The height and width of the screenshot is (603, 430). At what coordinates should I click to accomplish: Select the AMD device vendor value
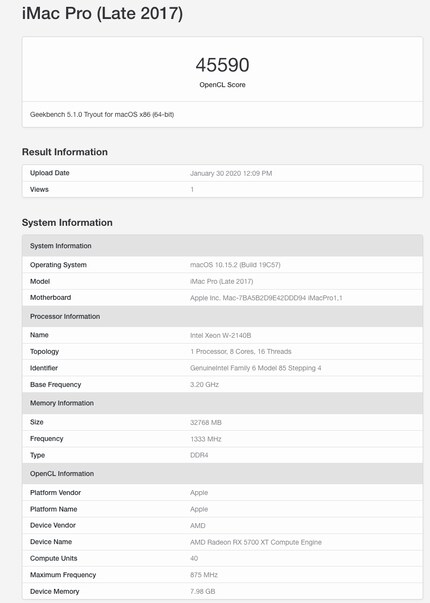(x=198, y=526)
